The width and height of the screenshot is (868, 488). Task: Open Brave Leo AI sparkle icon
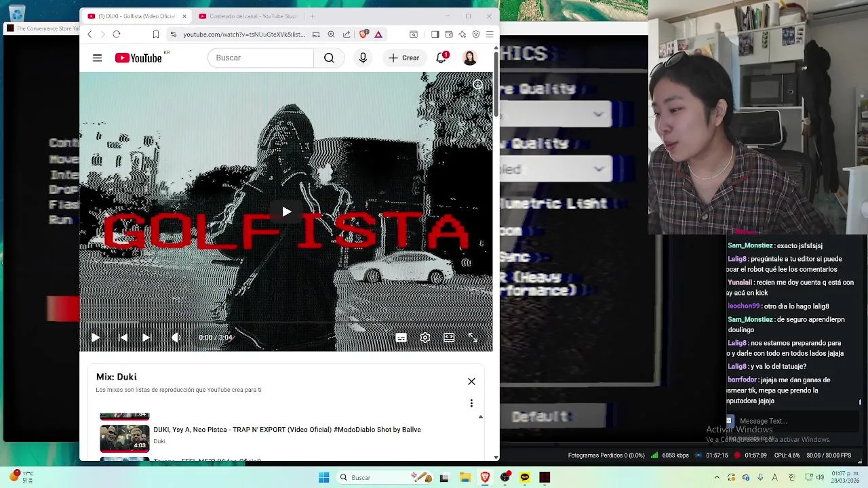click(x=462, y=35)
